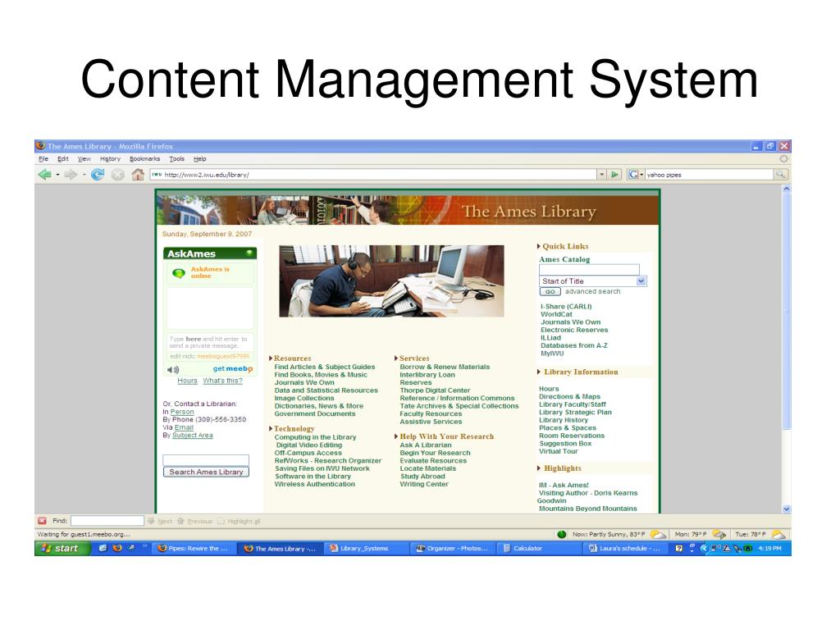Open the What's this? link
Image resolution: width=840 pixels, height=630 pixels.
tap(222, 381)
